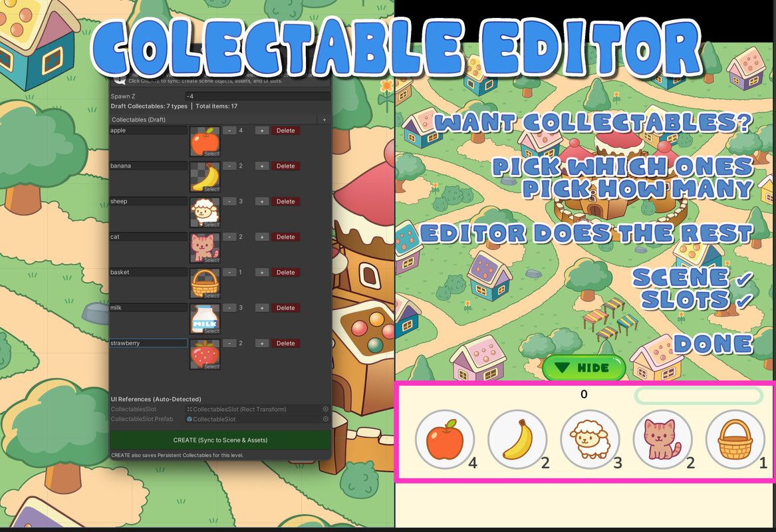Click CREATE (Sync to Scene & Assets)
This screenshot has height=532, width=776.
pos(220,440)
